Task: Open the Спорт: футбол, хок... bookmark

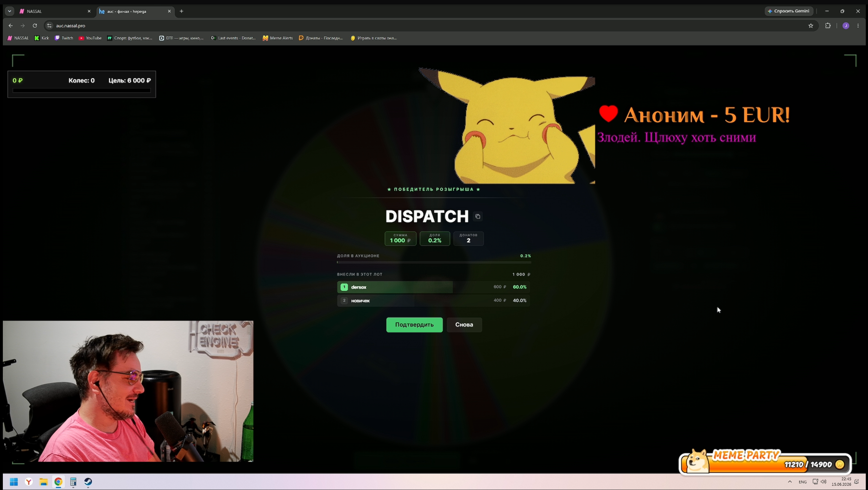Action: pyautogui.click(x=130, y=38)
